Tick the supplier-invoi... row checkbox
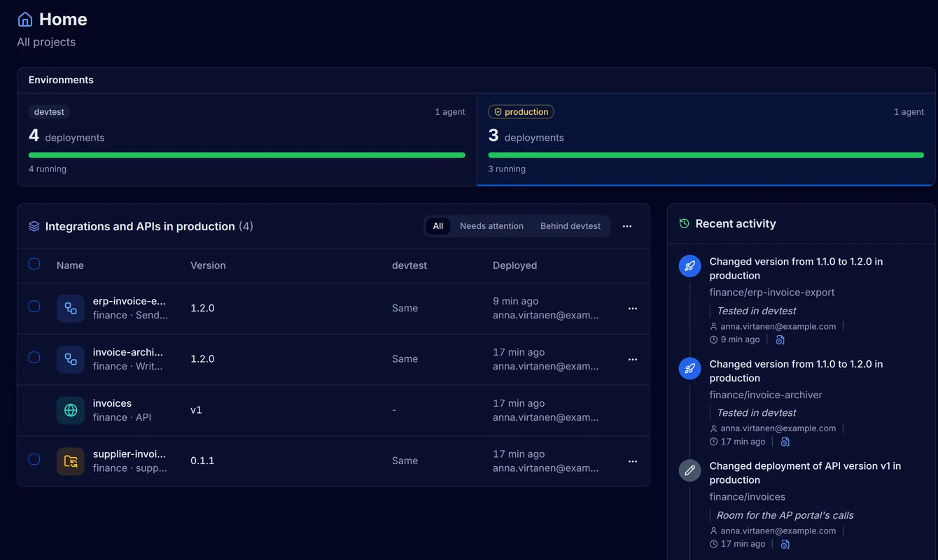The width and height of the screenshot is (938, 560). coord(34,459)
